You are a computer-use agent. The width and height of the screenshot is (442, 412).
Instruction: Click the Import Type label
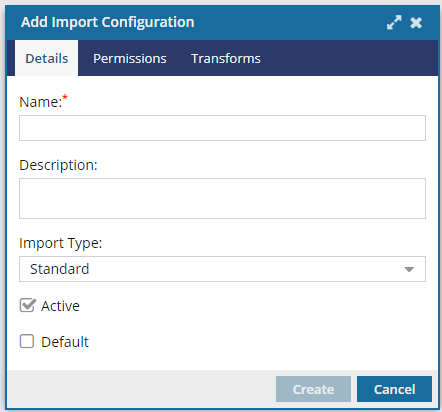click(61, 243)
